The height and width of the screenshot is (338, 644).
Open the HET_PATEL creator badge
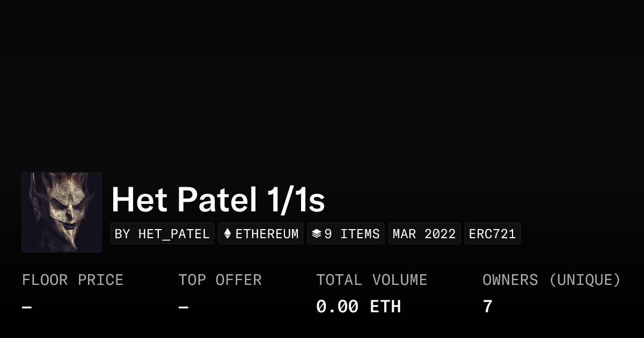coord(162,234)
